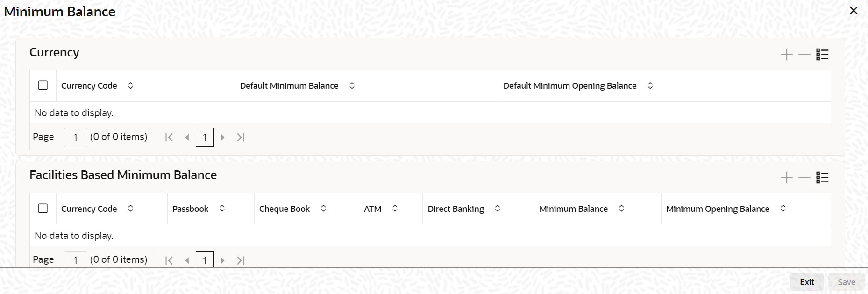Viewport: 868px width, 294px height.
Task: Click the Save button
Action: point(847,282)
